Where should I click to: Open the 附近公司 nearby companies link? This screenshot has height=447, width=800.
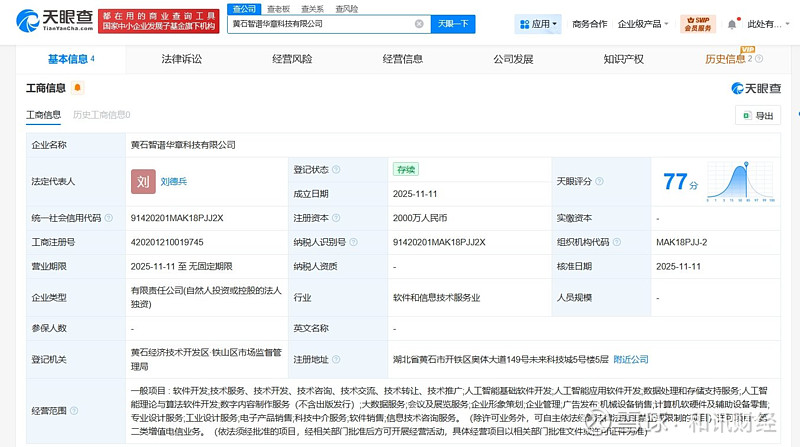630,359
